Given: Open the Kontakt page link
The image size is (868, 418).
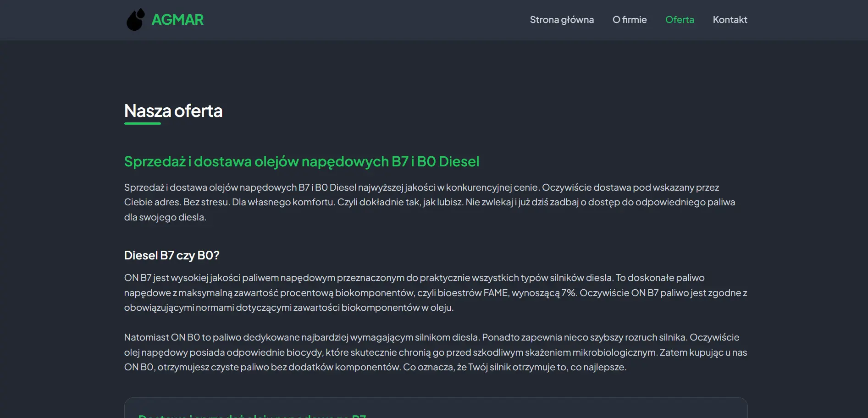Looking at the screenshot, I should (x=730, y=20).
